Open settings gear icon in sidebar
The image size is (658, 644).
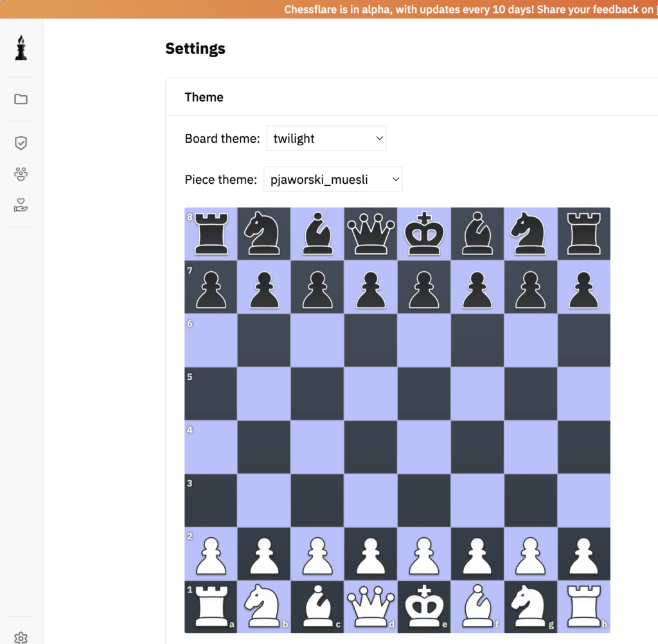(21, 638)
